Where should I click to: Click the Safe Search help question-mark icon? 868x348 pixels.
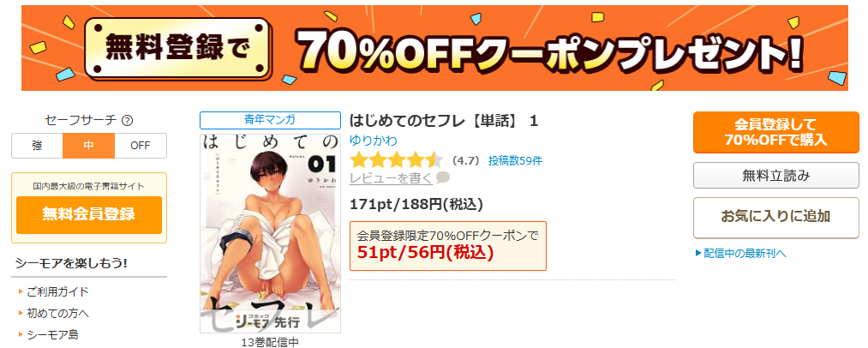(x=128, y=120)
